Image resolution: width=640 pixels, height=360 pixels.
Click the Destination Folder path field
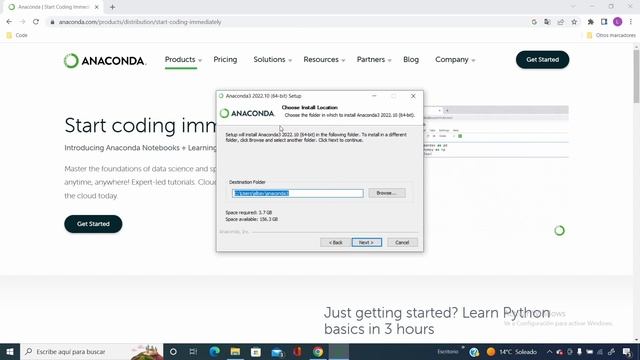click(x=298, y=193)
